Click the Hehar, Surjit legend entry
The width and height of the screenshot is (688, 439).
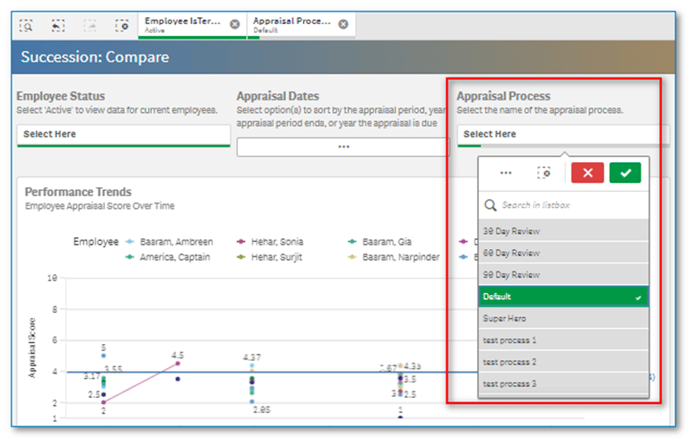[269, 257]
